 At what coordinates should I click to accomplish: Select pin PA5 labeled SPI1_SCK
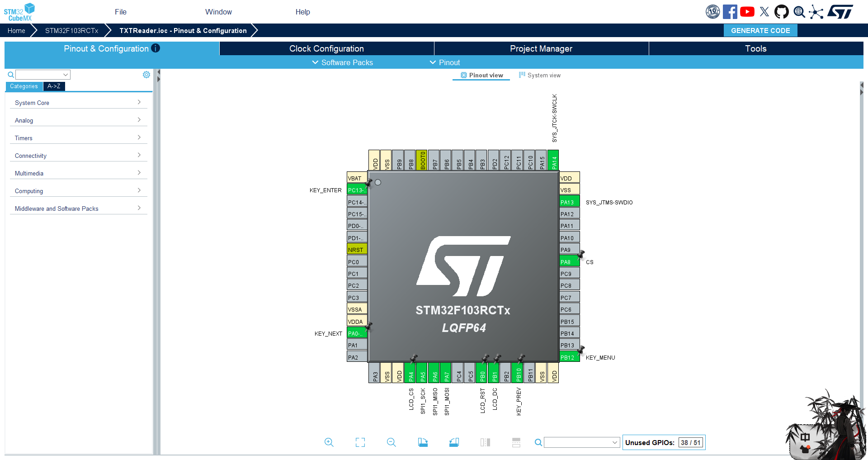[422, 373]
